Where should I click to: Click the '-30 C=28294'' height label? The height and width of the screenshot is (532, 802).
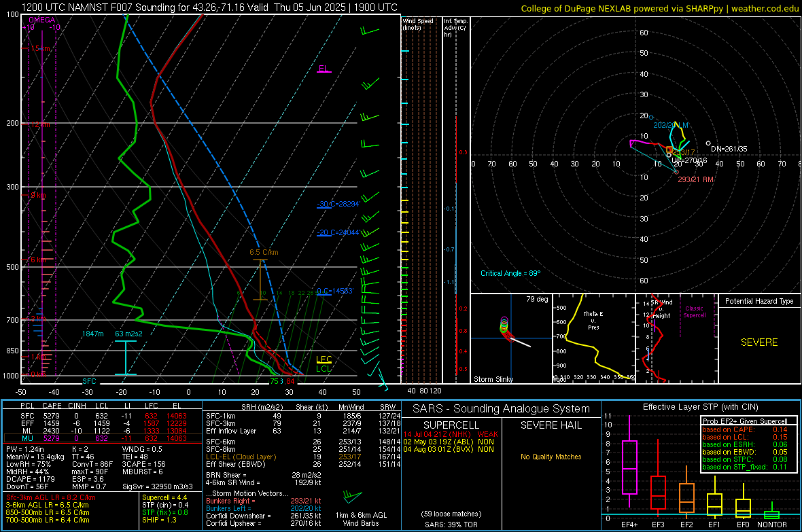pos(338,204)
